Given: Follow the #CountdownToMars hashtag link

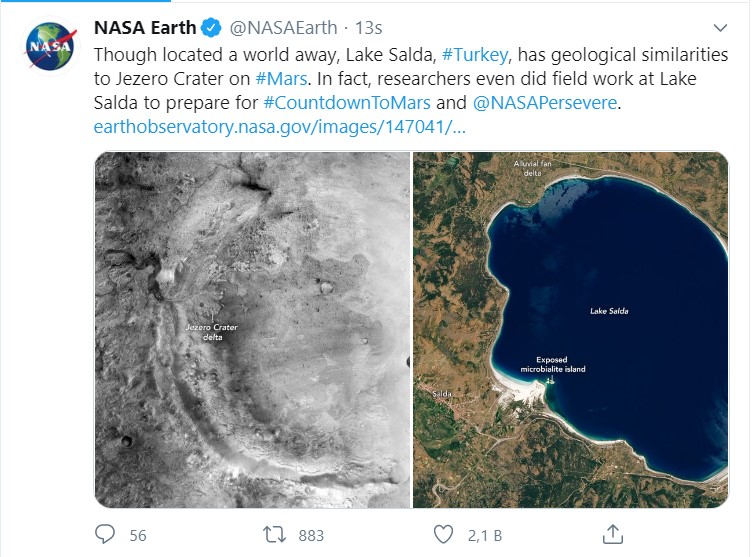Looking at the screenshot, I should pyautogui.click(x=347, y=103).
